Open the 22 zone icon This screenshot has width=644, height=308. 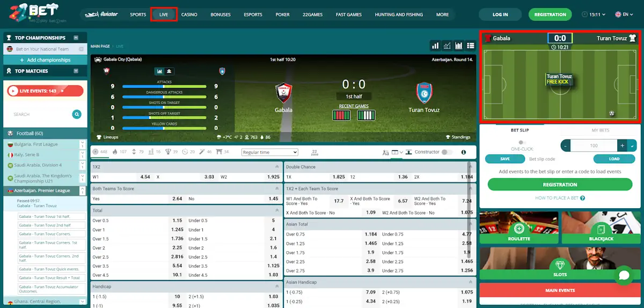tap(314, 152)
